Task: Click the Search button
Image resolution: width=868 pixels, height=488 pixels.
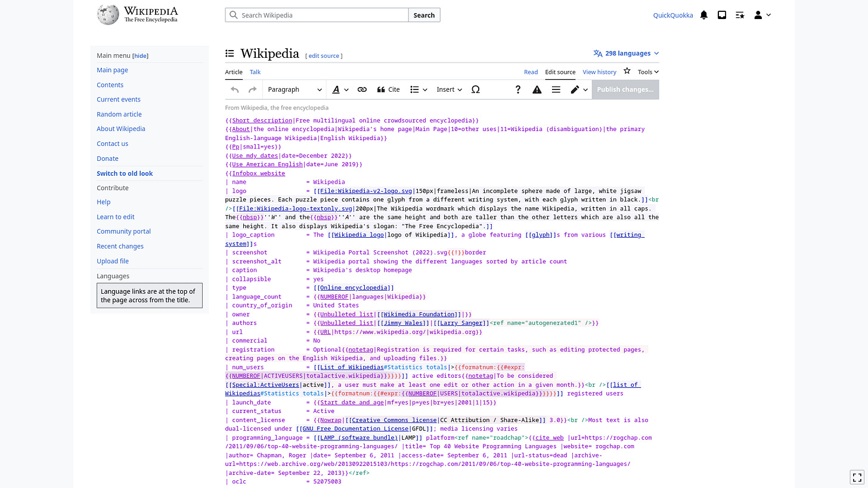Action: [x=424, y=15]
